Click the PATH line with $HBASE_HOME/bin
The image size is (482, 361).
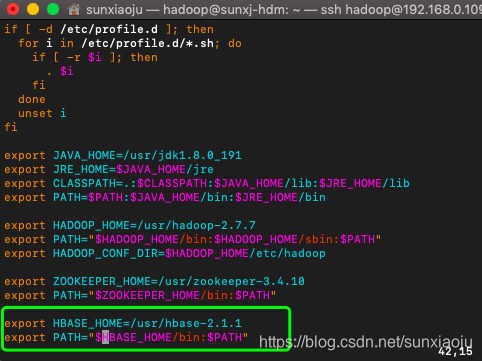pos(127,337)
